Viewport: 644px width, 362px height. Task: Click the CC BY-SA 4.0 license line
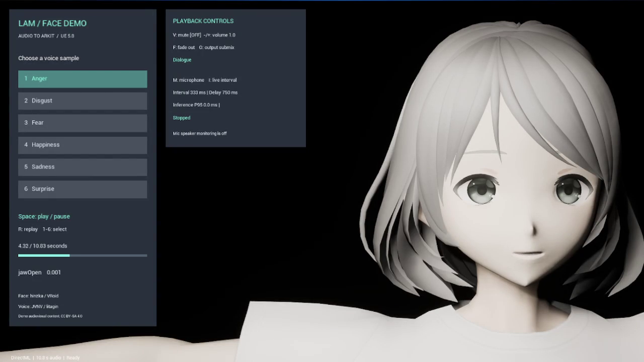tap(50, 316)
